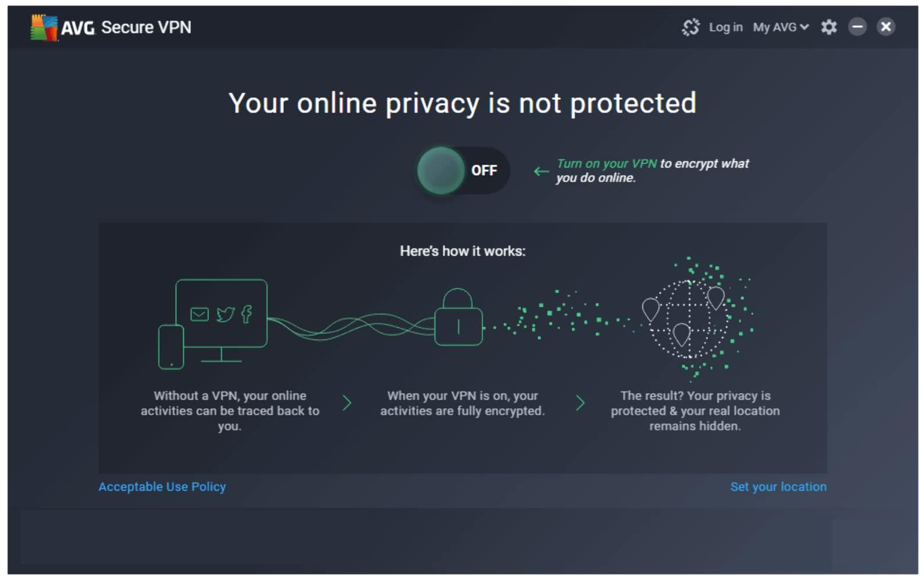Open the Acceptable Use Policy
Screen dimensions: 924x580
point(162,487)
